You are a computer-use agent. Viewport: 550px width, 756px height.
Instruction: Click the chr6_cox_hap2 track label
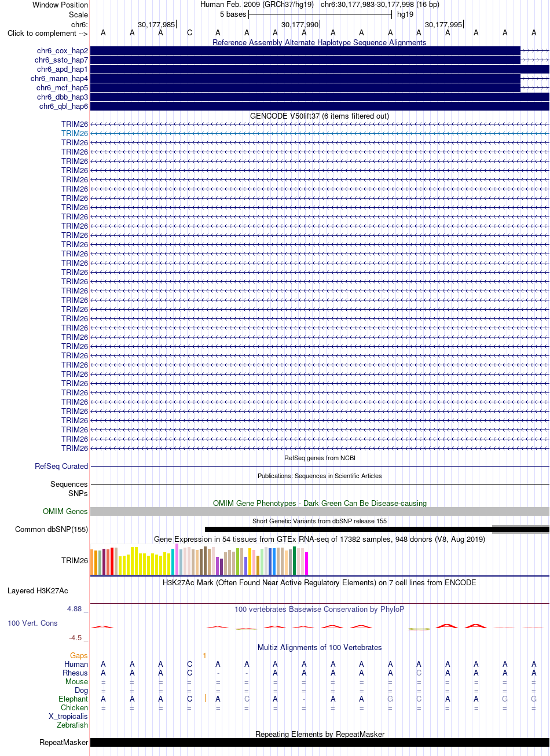point(63,51)
